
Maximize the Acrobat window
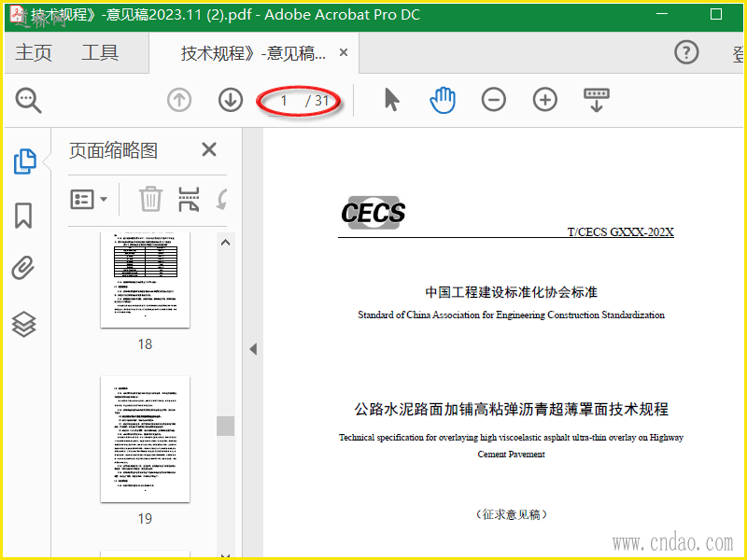point(716,14)
